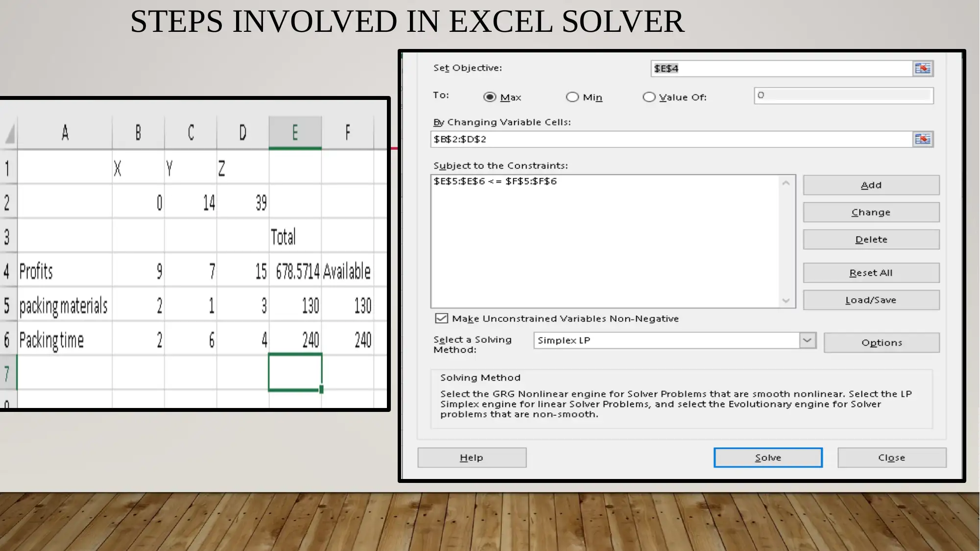Viewport: 980px width, 551px height.
Task: Open the Help documentation link
Action: (x=471, y=457)
